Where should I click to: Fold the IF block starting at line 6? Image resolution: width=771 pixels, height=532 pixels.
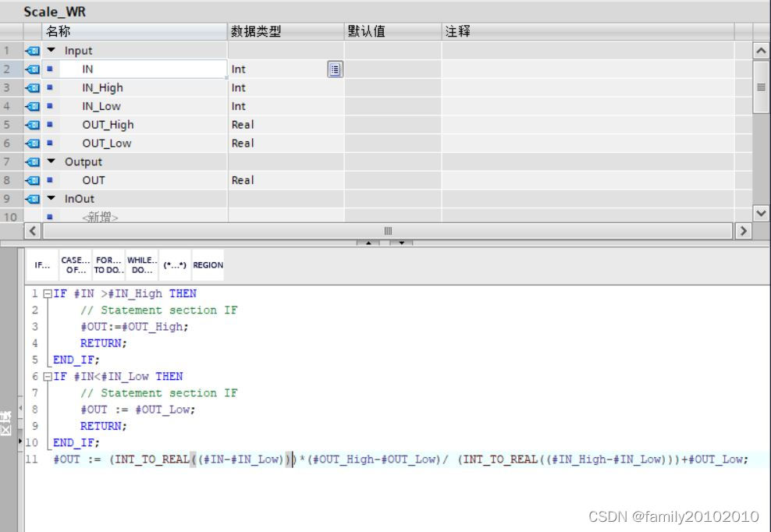point(48,376)
